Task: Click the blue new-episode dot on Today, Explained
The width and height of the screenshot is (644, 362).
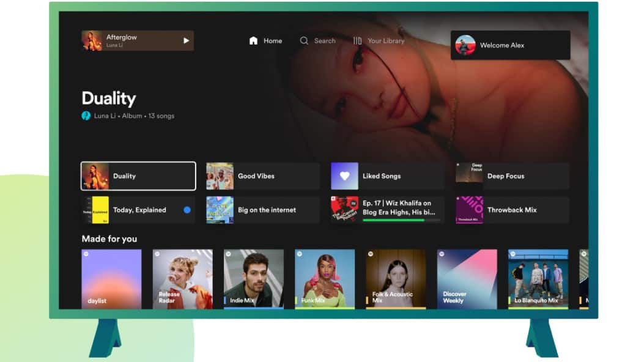Action: point(187,210)
